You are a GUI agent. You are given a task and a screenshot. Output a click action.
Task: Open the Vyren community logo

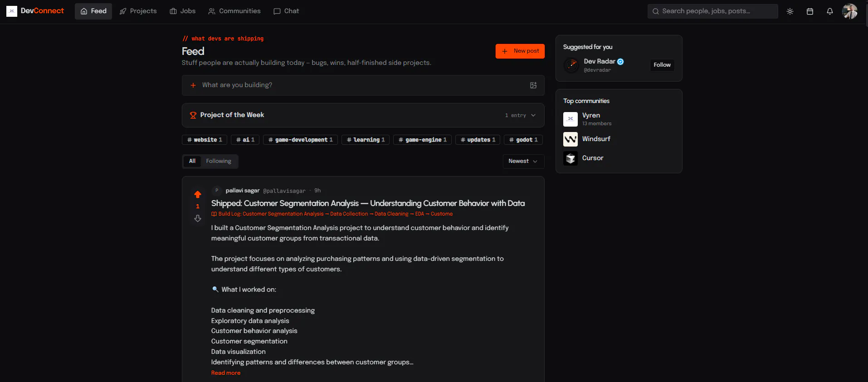[571, 119]
